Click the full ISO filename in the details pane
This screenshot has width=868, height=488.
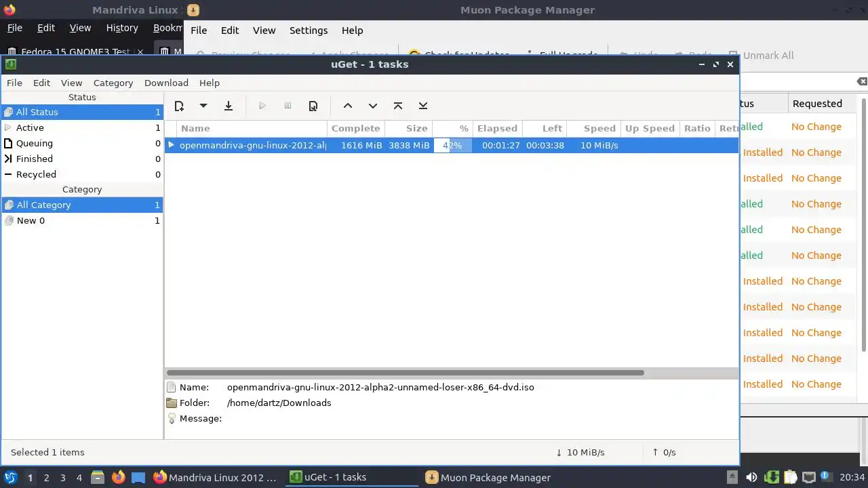pyautogui.click(x=380, y=387)
